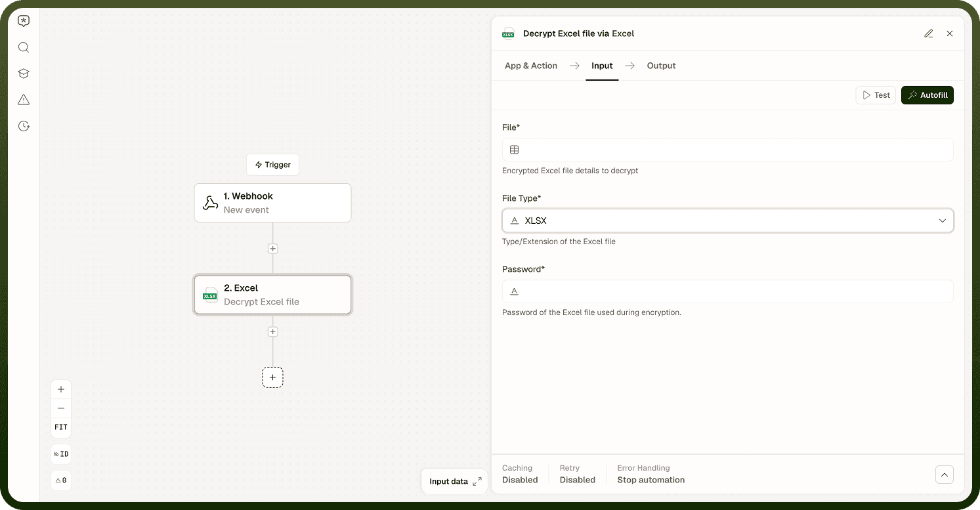Viewport: 980px width, 510px height.
Task: Click the XLSX icon on Excel node
Action: coord(210,295)
